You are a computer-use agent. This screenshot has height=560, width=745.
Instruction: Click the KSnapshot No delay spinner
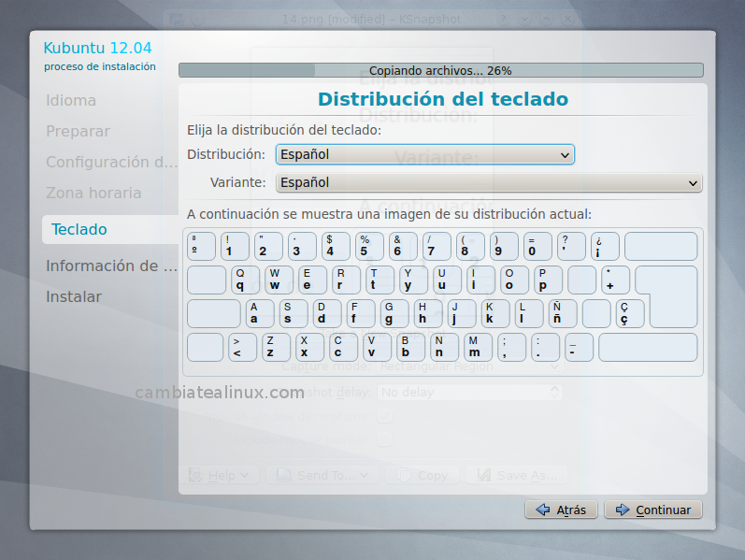470,393
